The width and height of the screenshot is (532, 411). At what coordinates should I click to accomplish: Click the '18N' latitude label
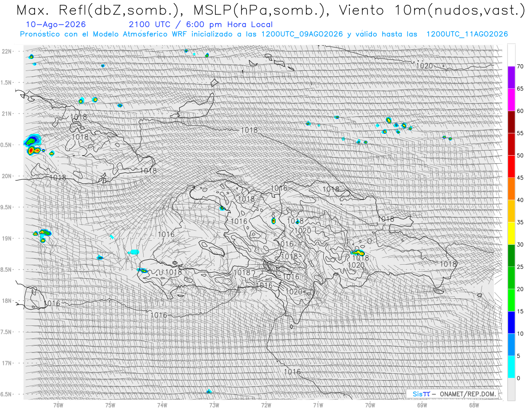(x=6, y=301)
